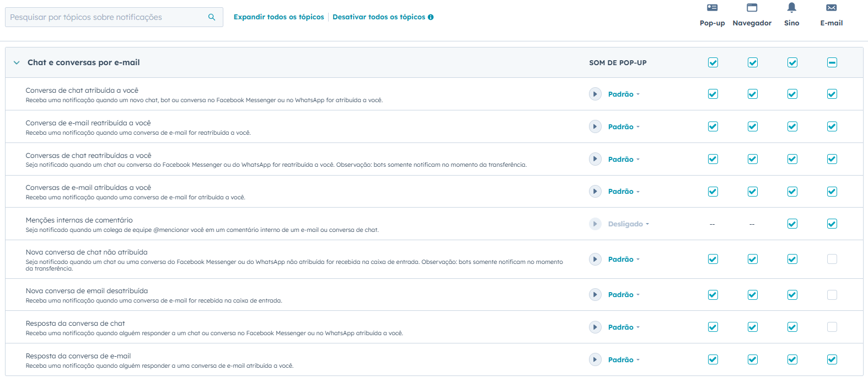Image resolution: width=868 pixels, height=381 pixels.
Task: Click Expandir todos os tópicos link
Action: click(278, 17)
